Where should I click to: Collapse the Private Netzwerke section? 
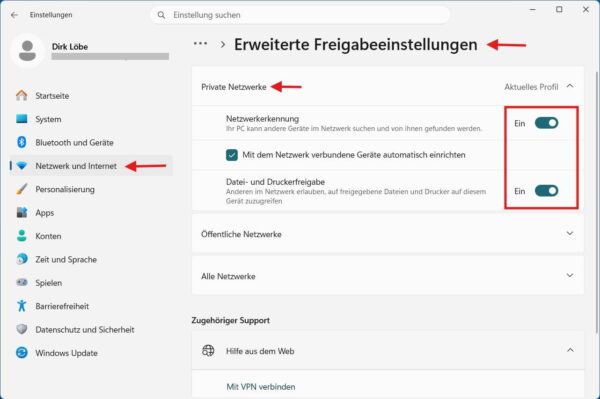pyautogui.click(x=570, y=86)
